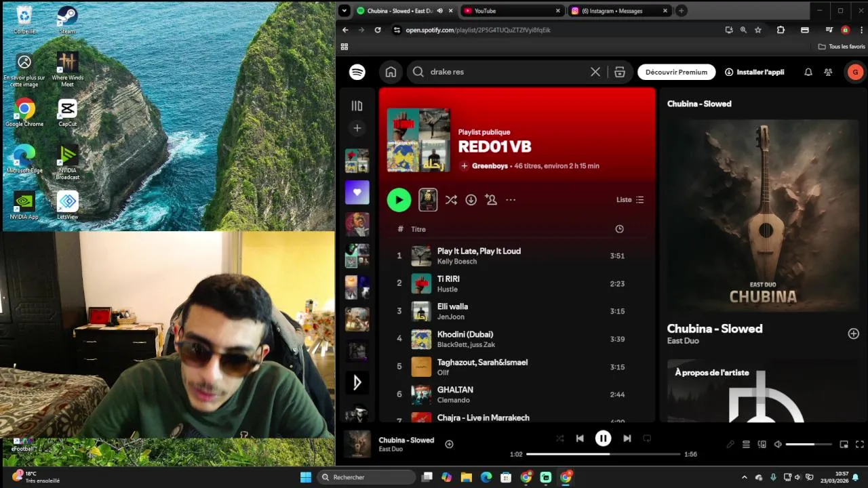Seek within the song progress bar

[x=603, y=454]
